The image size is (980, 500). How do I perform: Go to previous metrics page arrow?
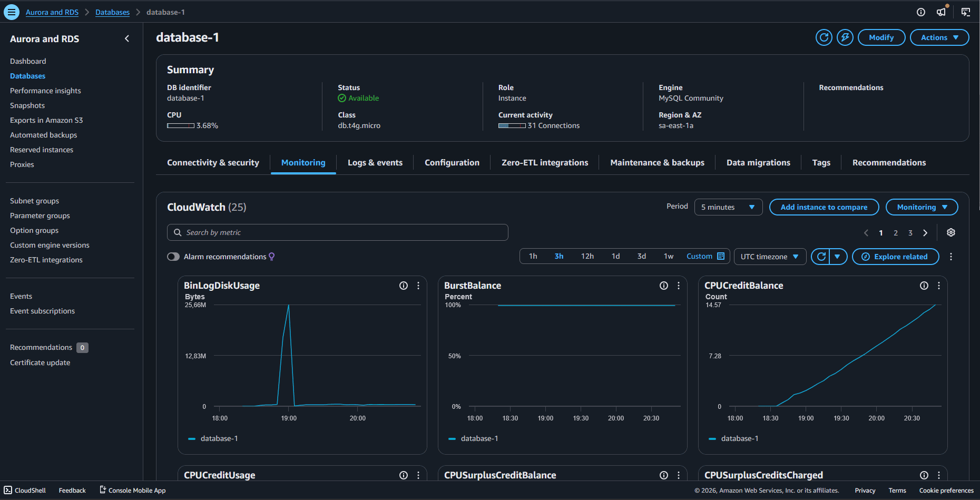[x=866, y=233]
